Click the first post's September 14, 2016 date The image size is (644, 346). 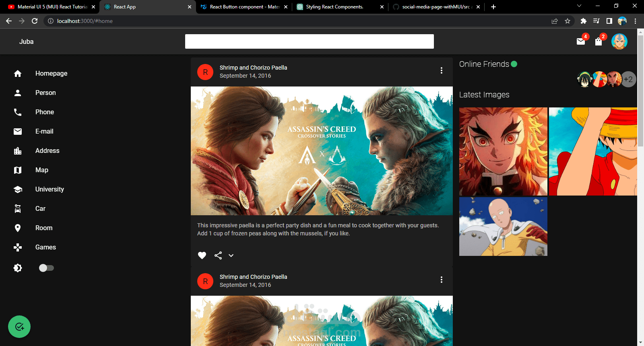[x=245, y=76]
